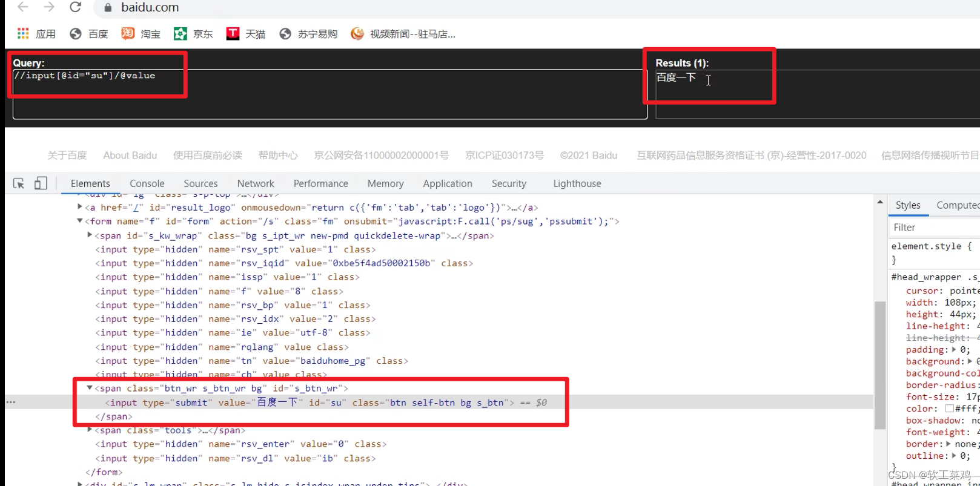The image size is (980, 486).
Task: Select the hidden input name="tn" row
Action: tap(251, 361)
